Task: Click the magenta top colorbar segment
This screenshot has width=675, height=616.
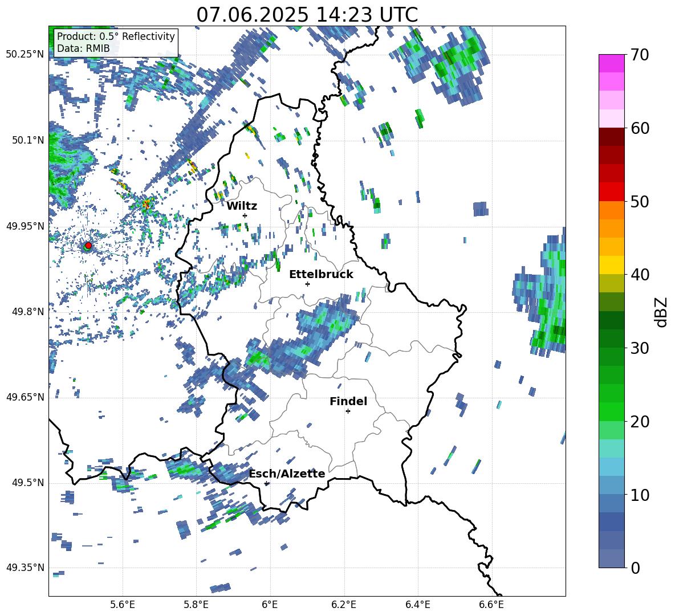Action: 612,64
